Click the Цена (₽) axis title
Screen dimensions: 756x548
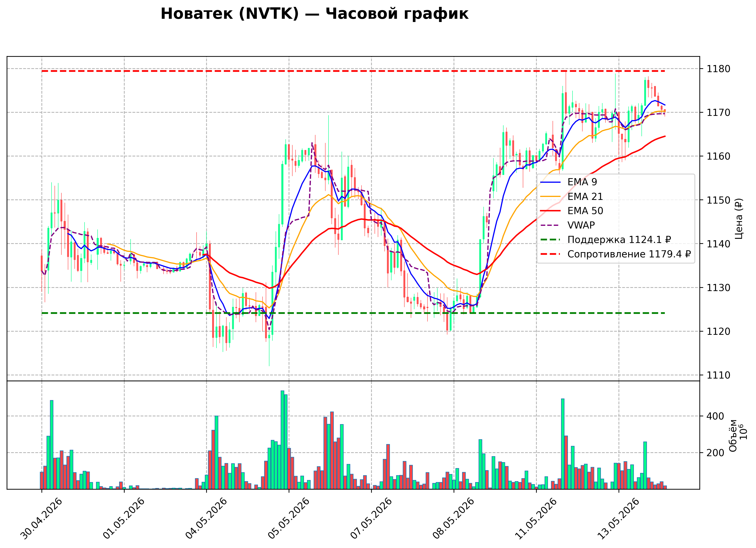[x=739, y=218]
